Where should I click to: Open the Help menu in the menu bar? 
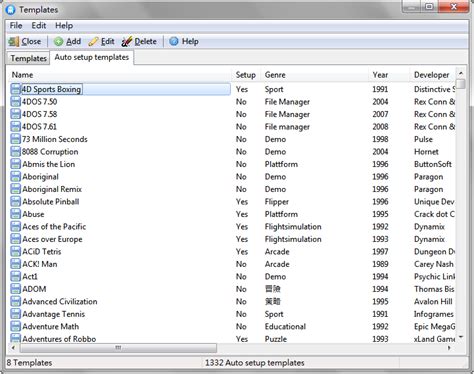pyautogui.click(x=64, y=26)
